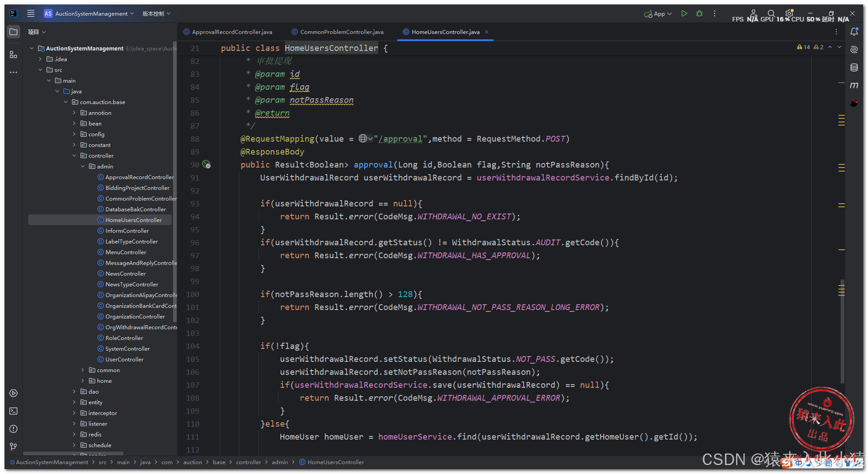
Task: Open Search Everywhere magnifier
Action: 771,13
